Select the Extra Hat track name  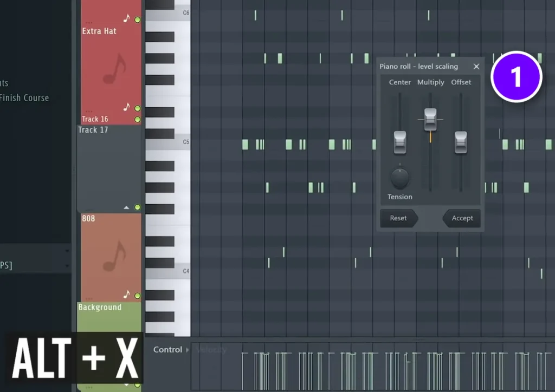point(99,31)
